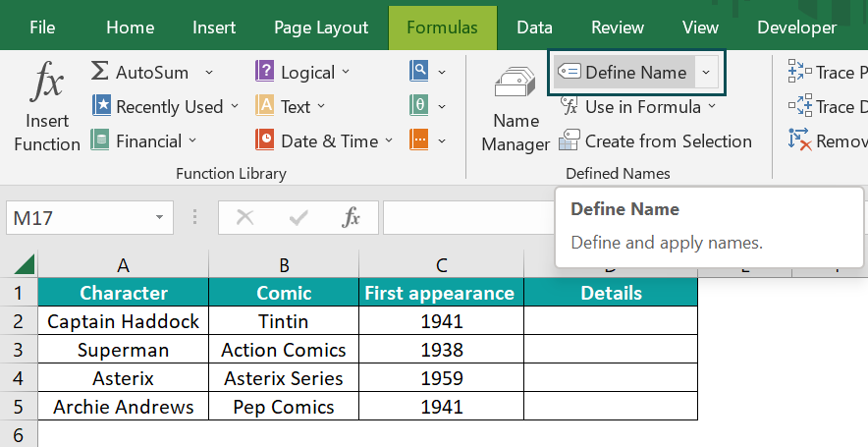Click the AutoSum sigma icon
Viewport: 868px width, 447px height.
[x=99, y=72]
